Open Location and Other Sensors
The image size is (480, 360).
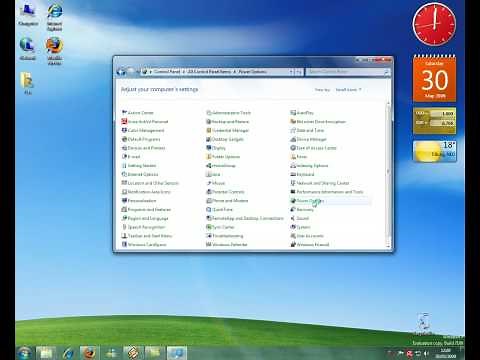[150, 183]
